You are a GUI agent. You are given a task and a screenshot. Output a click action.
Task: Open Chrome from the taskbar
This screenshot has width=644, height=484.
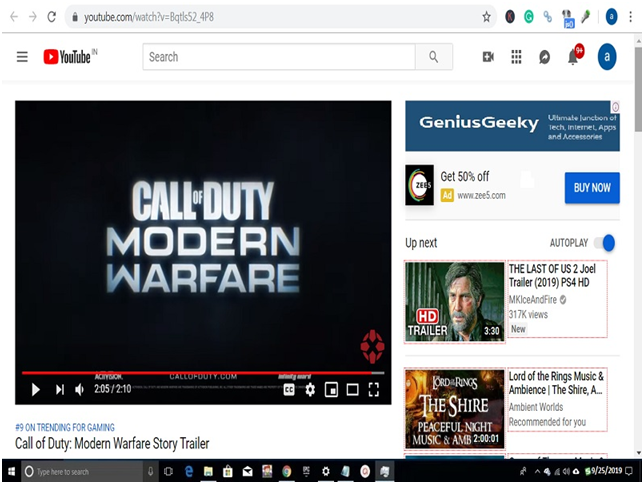click(x=286, y=471)
